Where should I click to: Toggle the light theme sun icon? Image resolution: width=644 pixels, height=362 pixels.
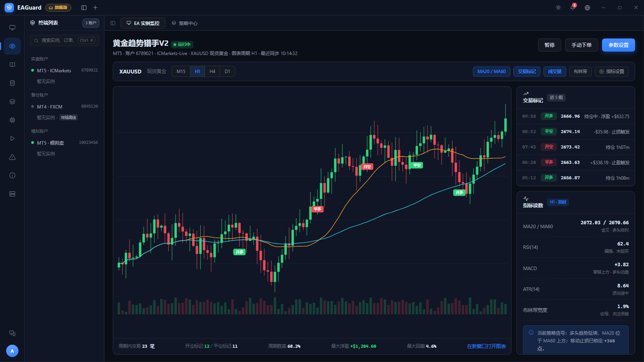[558, 8]
